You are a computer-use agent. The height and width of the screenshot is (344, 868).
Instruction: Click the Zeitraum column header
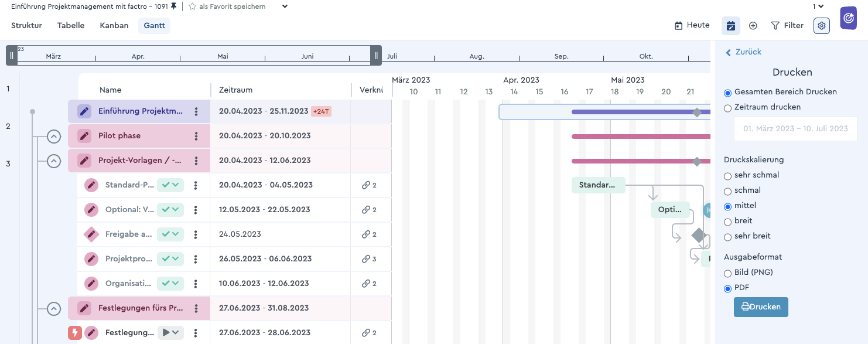point(235,90)
